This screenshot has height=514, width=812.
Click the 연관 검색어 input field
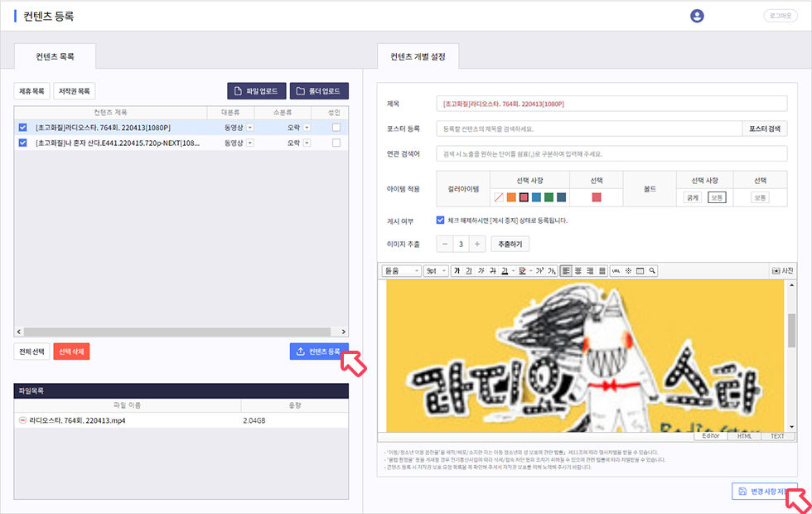pyautogui.click(x=611, y=154)
